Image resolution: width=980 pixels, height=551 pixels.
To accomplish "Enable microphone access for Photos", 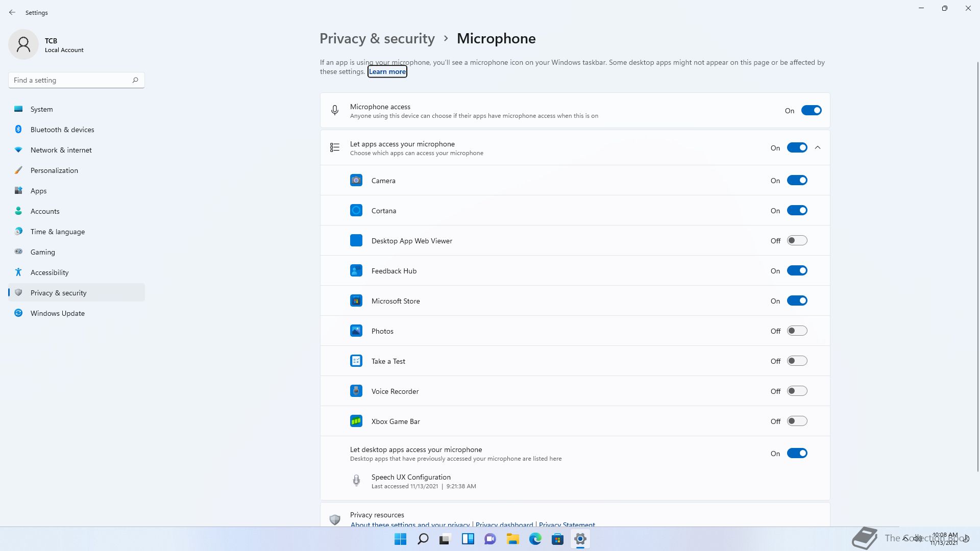I will 797,331.
